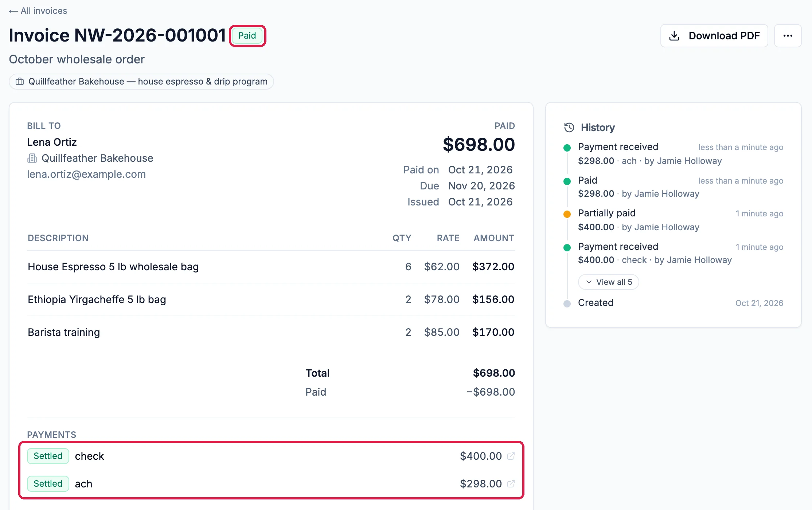
Task: Click 'October wholesale order' subtitle
Action: point(77,59)
